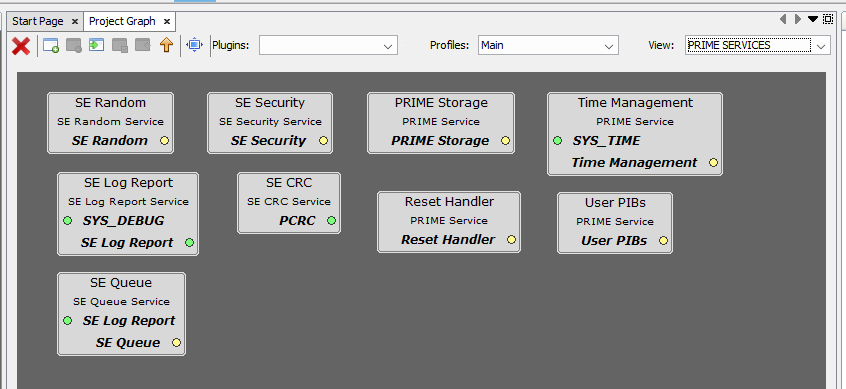
Task: Click the green SYS_DEBUG dependency dot
Action: (67, 221)
